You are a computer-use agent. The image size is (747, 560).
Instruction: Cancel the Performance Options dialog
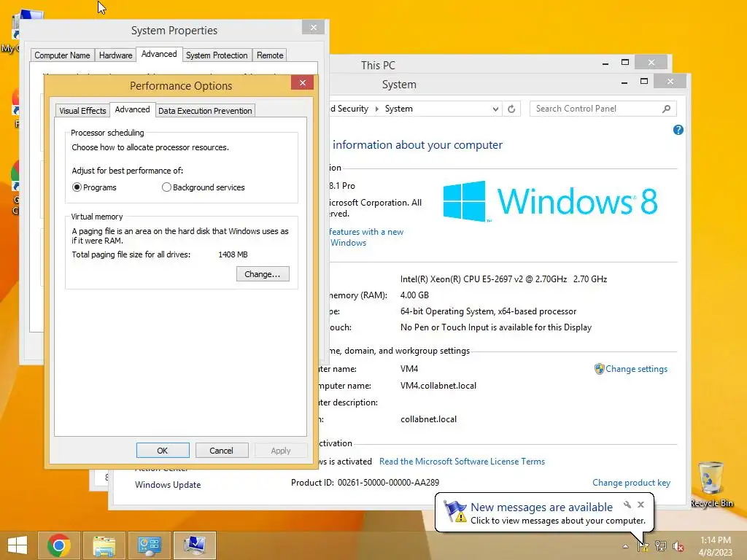(x=222, y=451)
